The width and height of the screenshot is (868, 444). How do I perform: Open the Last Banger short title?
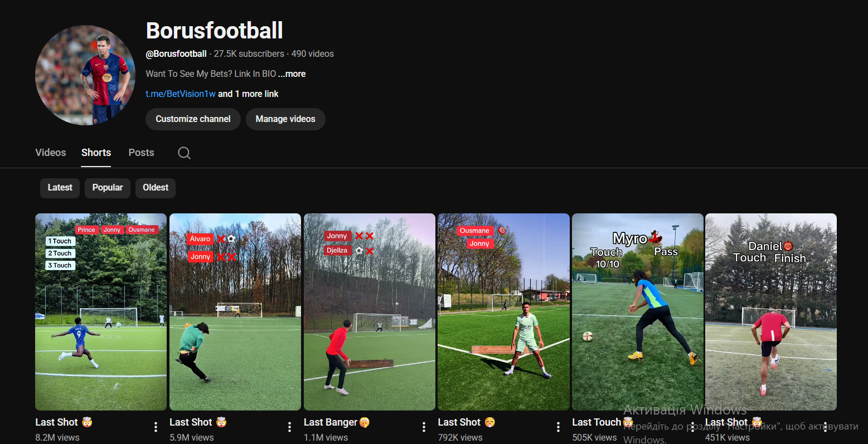(331, 422)
